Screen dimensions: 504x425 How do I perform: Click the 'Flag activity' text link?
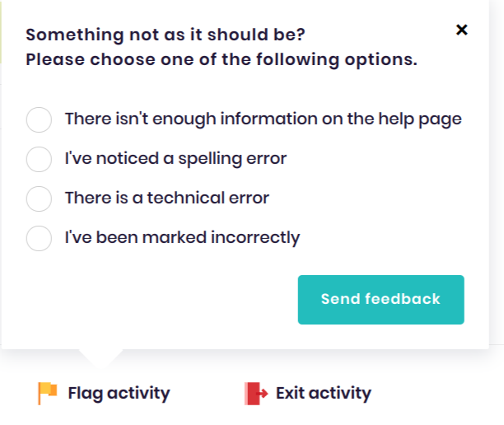pyautogui.click(x=119, y=393)
